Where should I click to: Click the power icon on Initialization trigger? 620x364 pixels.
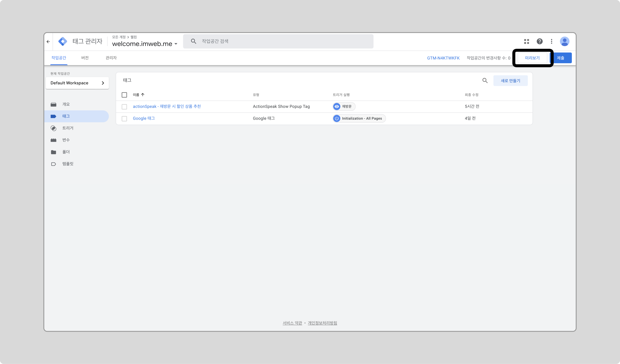[337, 118]
